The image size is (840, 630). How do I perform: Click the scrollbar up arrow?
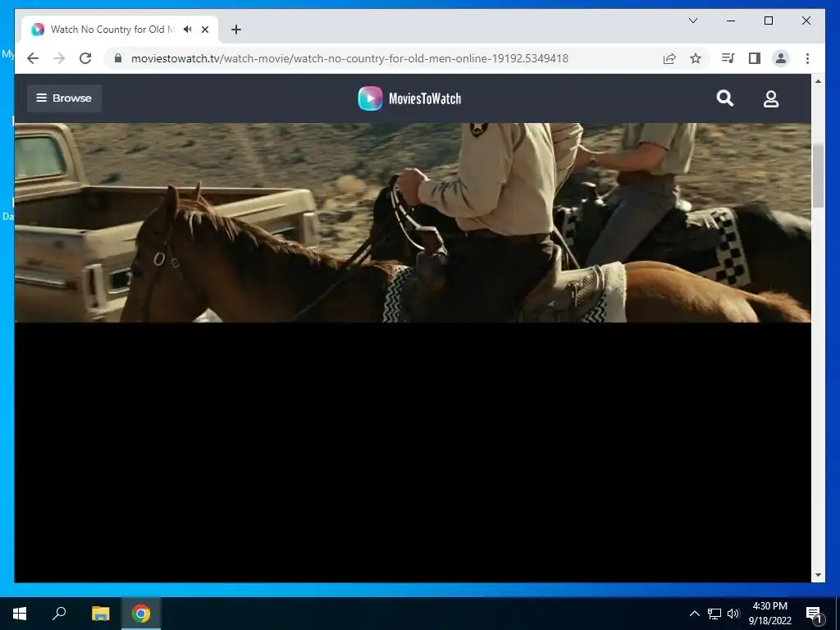pyautogui.click(x=818, y=81)
